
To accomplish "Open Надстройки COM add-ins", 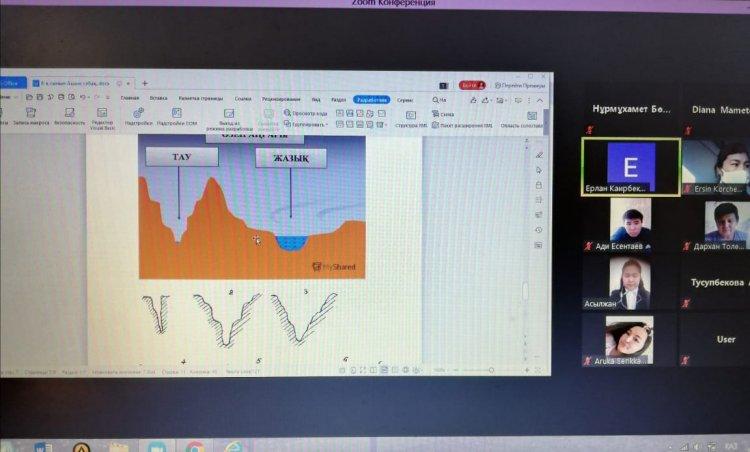I will pyautogui.click(x=177, y=114).
